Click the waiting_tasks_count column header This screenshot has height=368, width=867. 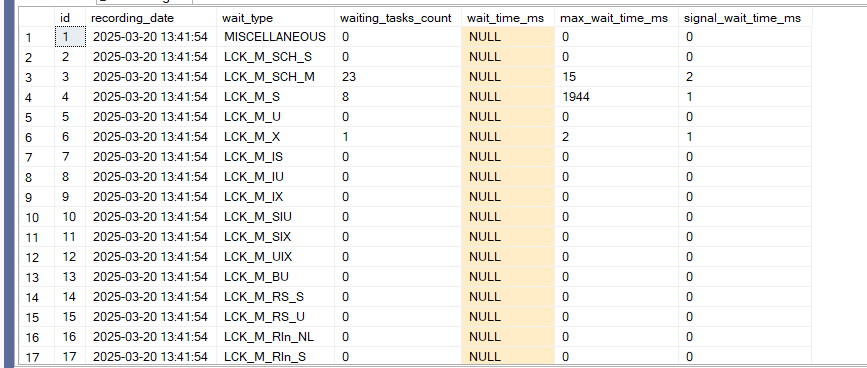point(398,18)
